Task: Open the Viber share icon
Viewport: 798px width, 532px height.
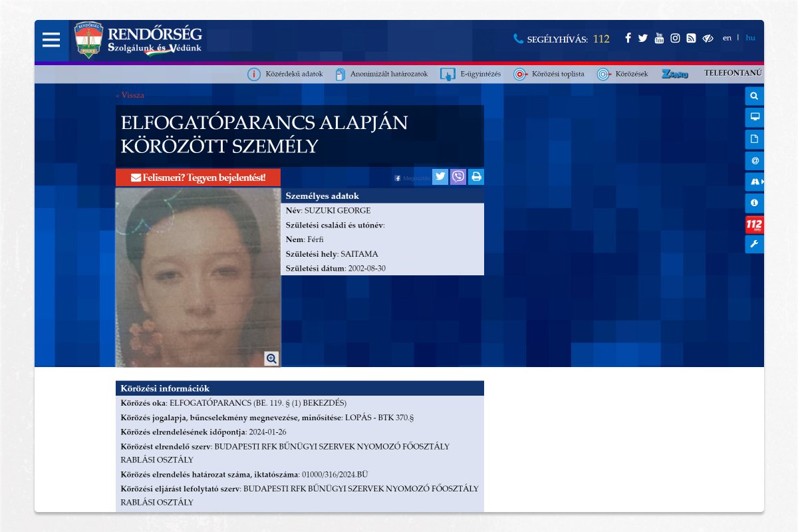Action: 458,176
